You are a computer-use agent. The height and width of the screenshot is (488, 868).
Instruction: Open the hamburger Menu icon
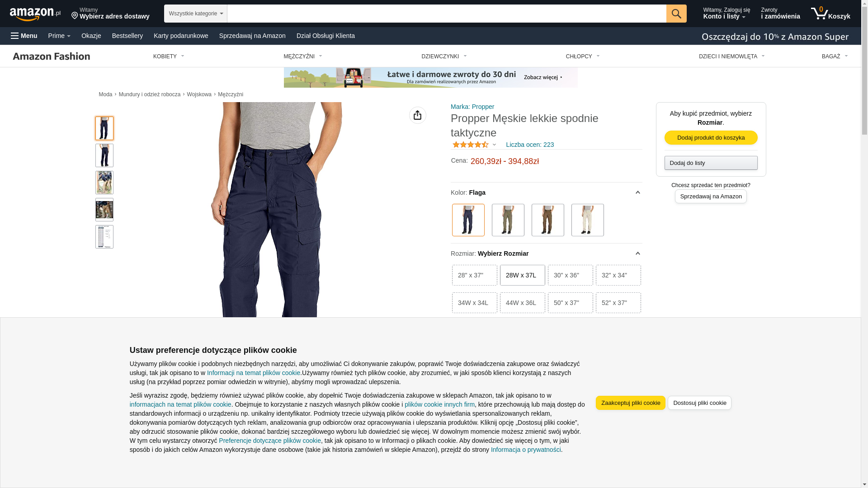(15, 36)
